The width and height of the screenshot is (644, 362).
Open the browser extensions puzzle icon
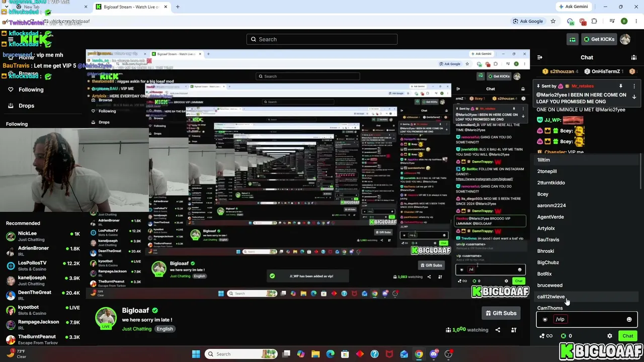(594, 21)
